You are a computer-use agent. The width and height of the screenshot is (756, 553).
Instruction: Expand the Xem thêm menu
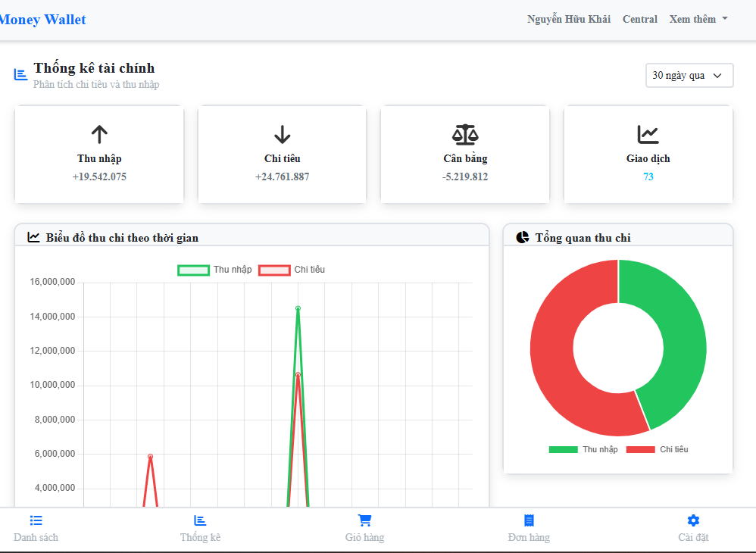(698, 19)
